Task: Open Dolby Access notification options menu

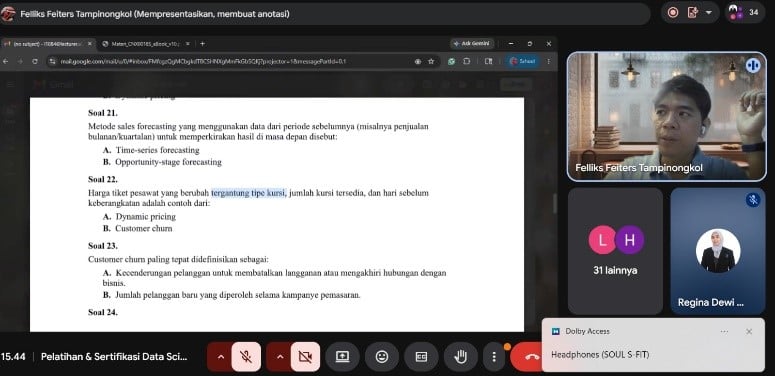Action: pos(724,332)
